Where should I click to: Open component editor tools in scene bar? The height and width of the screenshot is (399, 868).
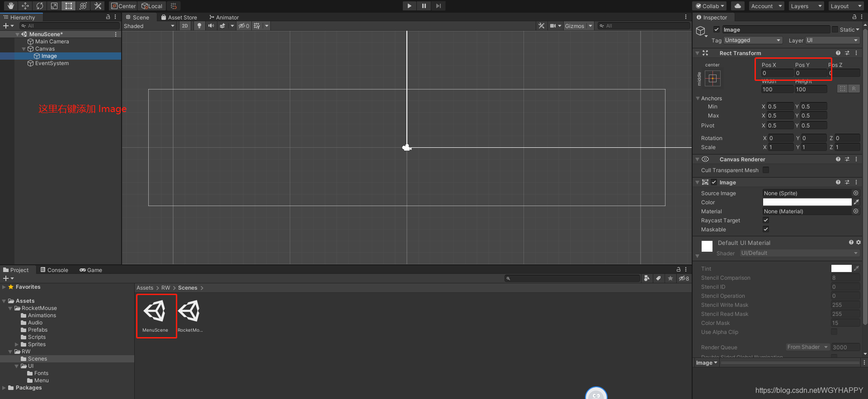541,26
